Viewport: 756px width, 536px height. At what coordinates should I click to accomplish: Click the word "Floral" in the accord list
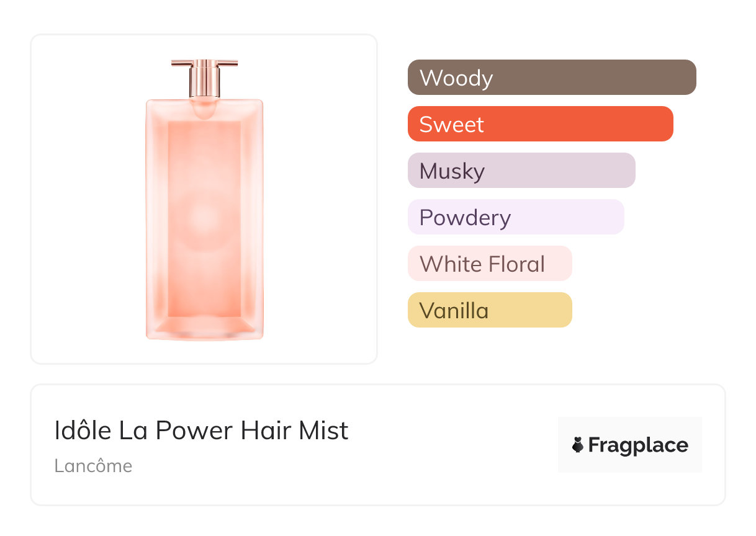[516, 264]
